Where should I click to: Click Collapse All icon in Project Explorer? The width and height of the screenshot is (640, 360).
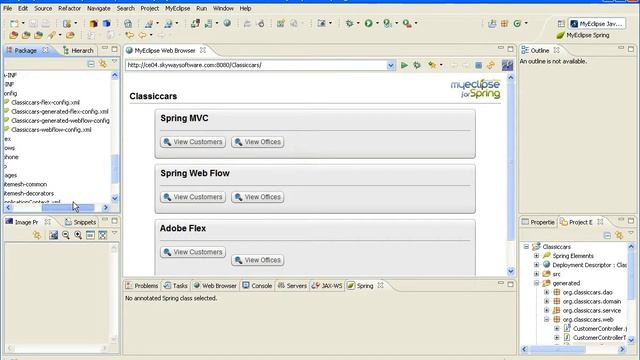(x=607, y=235)
